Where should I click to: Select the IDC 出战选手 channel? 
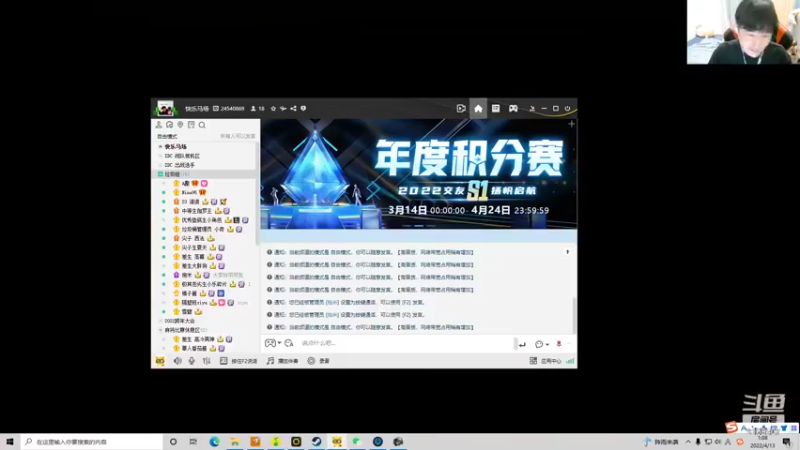[180, 165]
